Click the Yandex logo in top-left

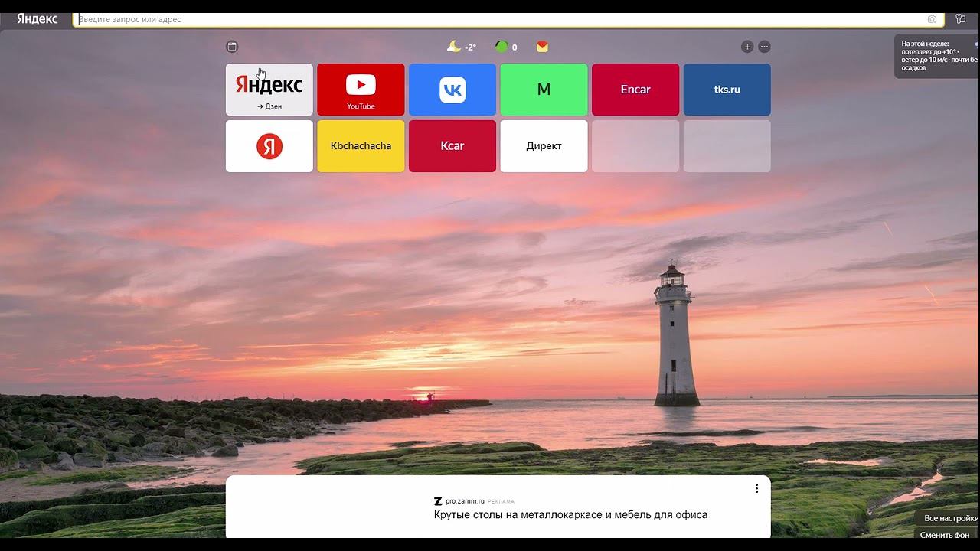[x=38, y=19]
